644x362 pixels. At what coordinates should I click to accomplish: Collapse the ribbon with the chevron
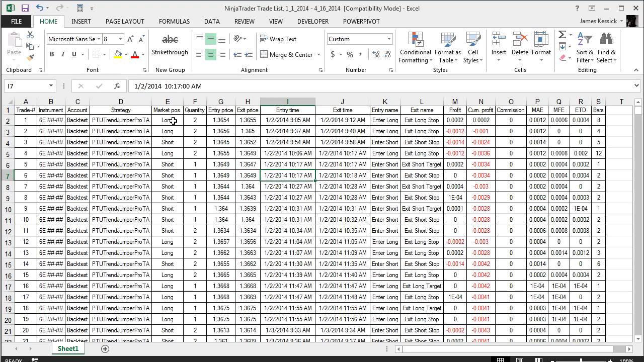636,70
